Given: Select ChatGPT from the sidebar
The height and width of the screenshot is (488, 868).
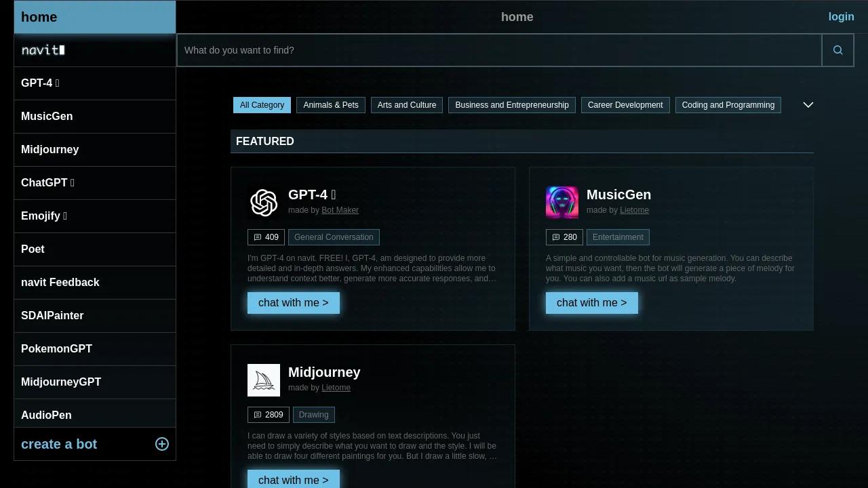Looking at the screenshot, I should tap(95, 183).
